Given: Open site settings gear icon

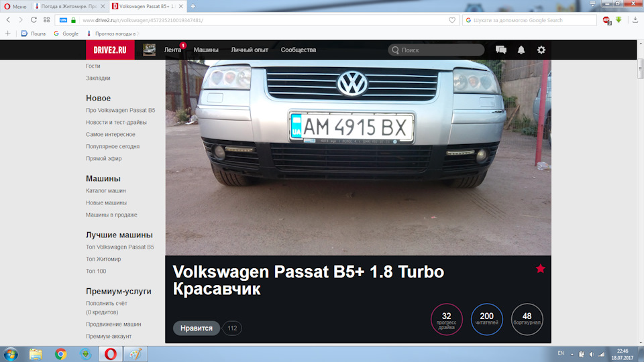Looking at the screenshot, I should click(541, 50).
